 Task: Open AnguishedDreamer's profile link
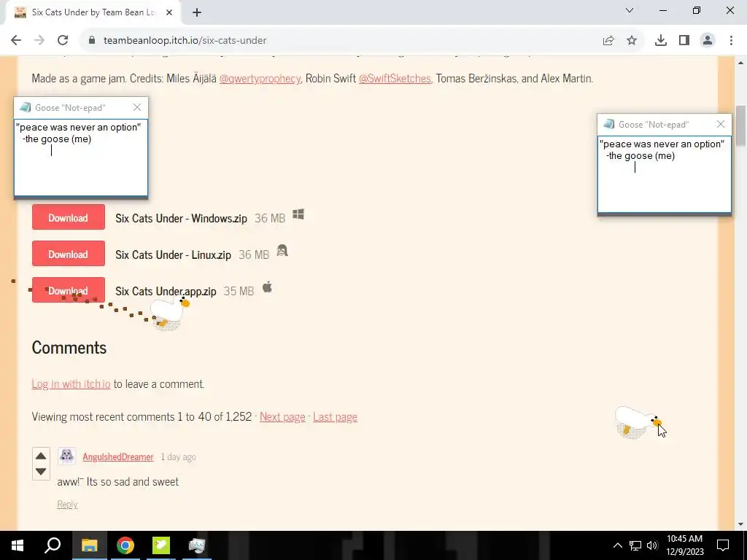[x=117, y=456]
